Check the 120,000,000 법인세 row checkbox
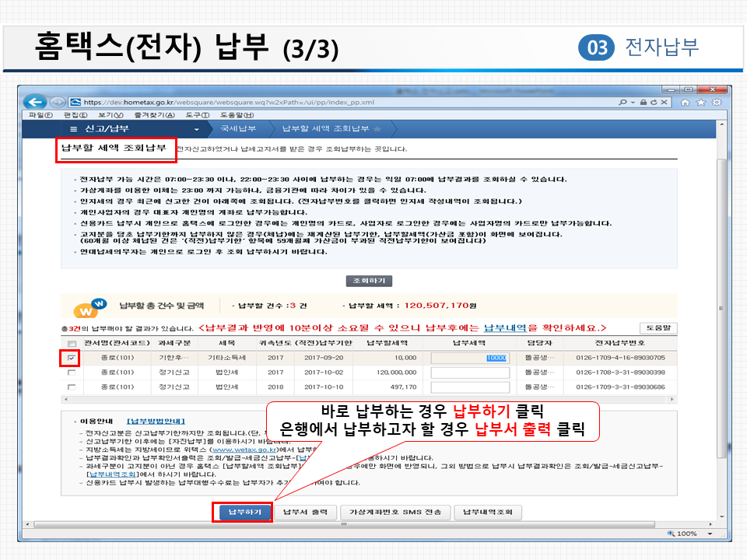The height and width of the screenshot is (560, 747). (x=72, y=373)
